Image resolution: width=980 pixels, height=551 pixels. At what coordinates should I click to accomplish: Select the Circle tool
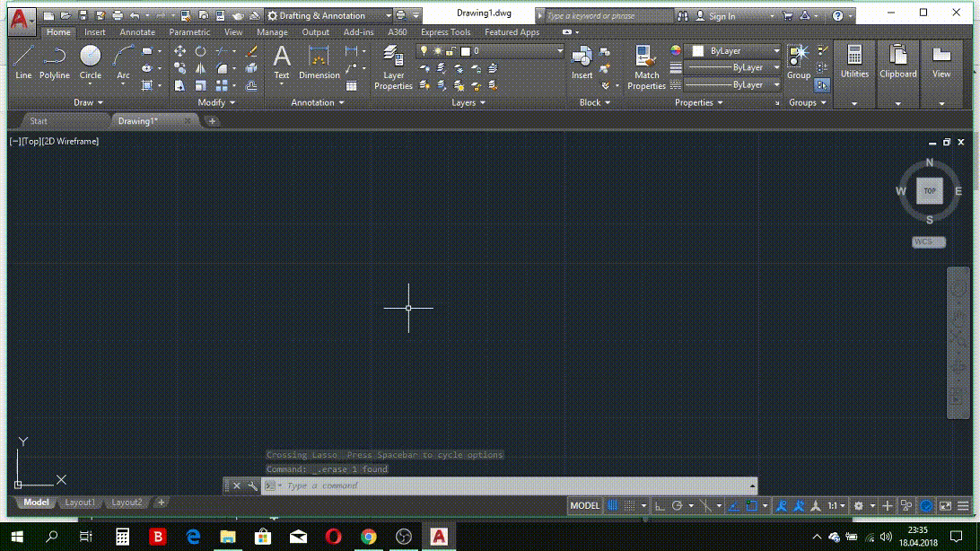pos(90,62)
